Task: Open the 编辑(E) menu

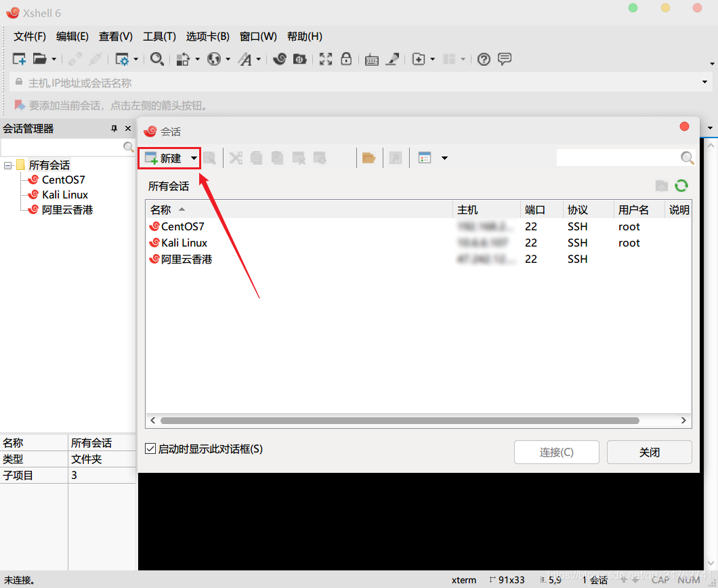Action: (x=72, y=37)
